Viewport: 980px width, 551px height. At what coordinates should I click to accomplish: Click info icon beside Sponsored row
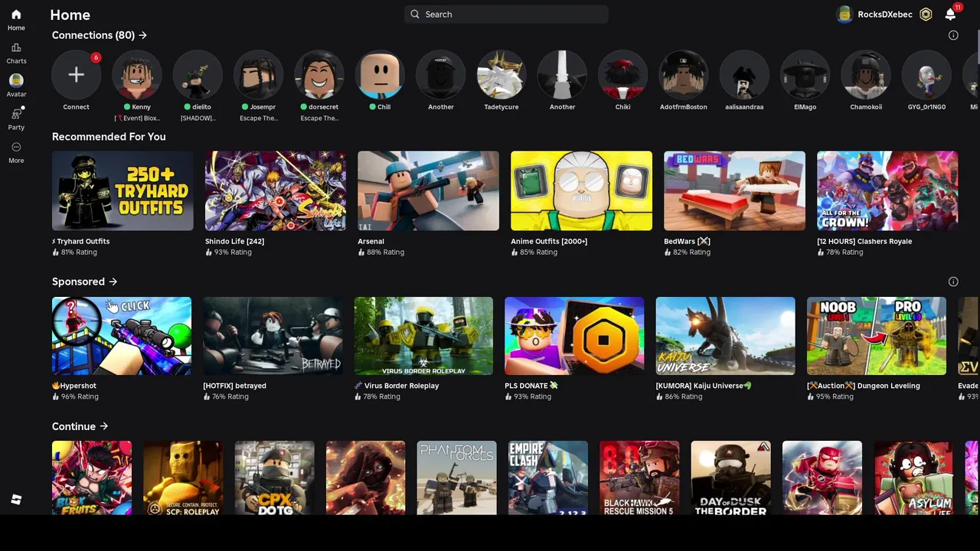click(x=953, y=282)
